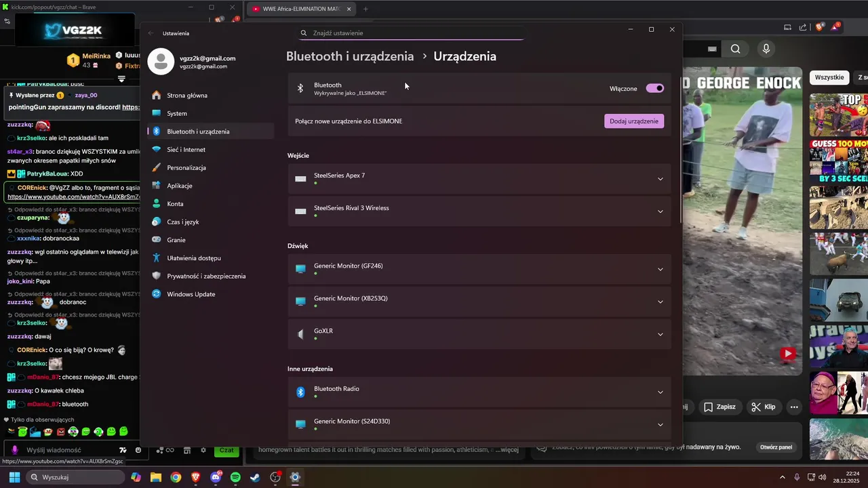Viewport: 868px width, 488px height.
Task: Click the GoXLR speaker icon
Action: click(300, 334)
